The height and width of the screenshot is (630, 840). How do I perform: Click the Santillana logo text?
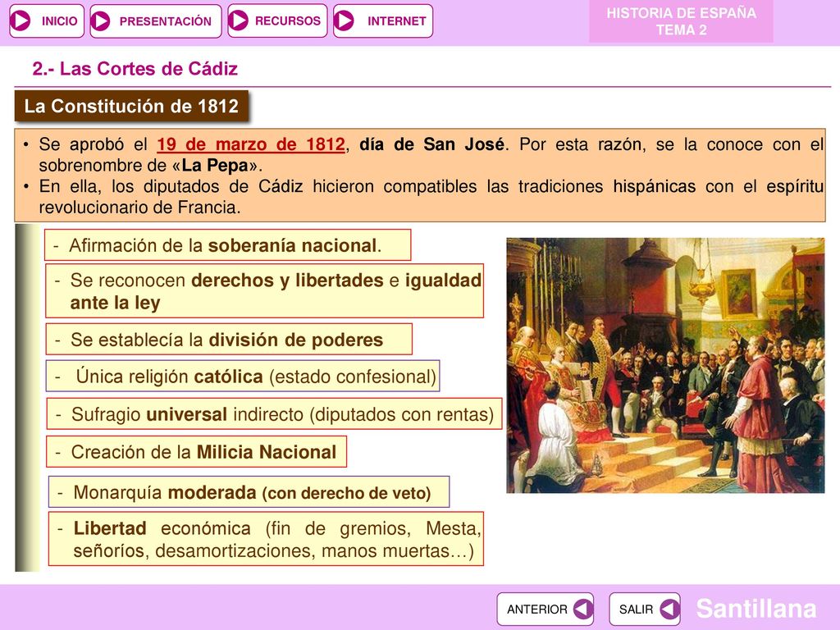click(756, 609)
